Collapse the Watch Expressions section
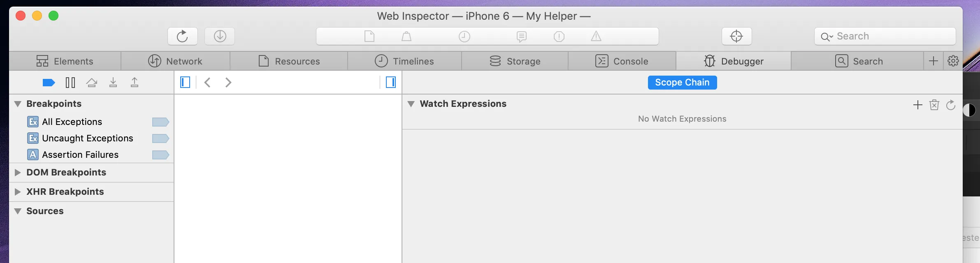 pos(411,104)
